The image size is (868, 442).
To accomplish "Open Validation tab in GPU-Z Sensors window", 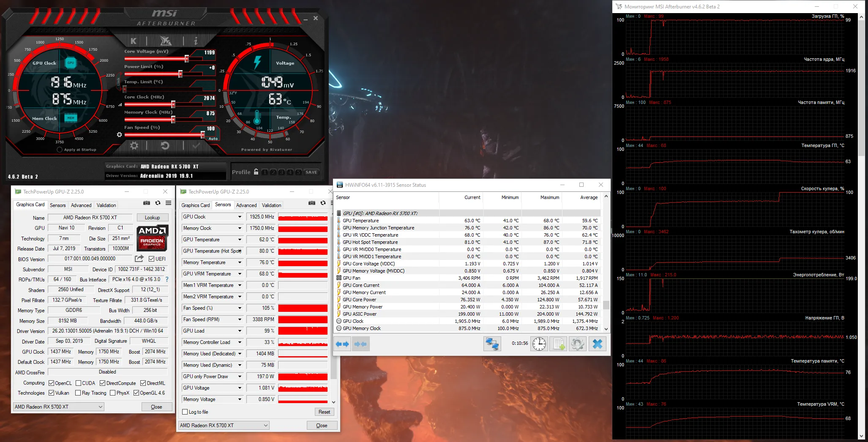I will [x=271, y=205].
